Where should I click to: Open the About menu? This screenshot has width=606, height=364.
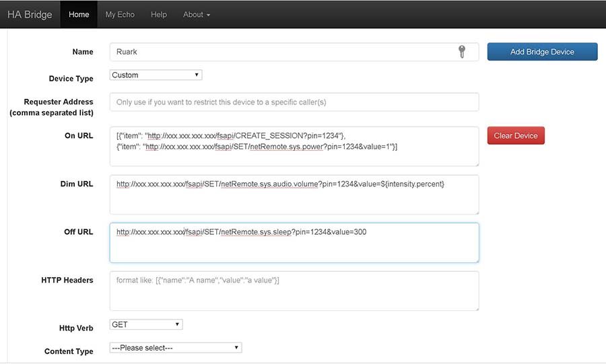pyautogui.click(x=196, y=14)
